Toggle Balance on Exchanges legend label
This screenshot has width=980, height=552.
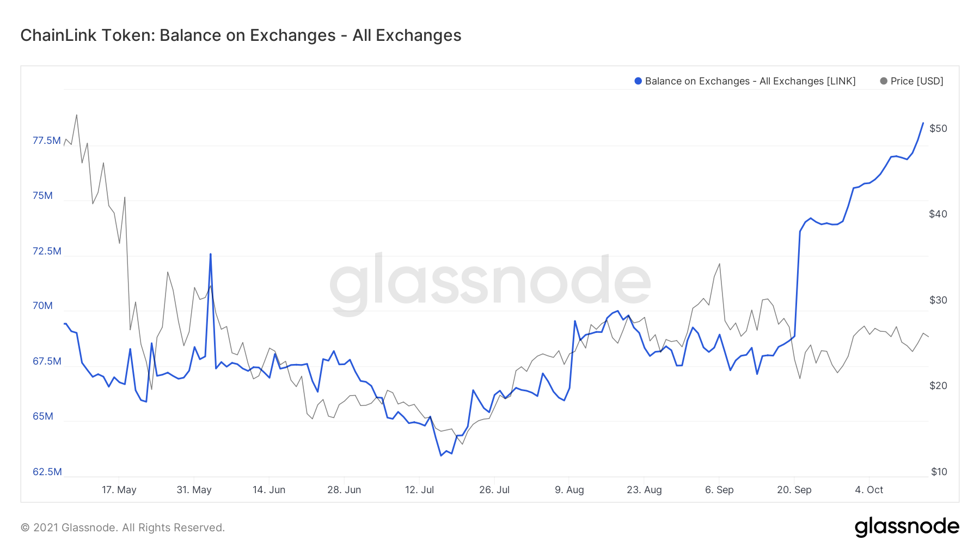750,81
